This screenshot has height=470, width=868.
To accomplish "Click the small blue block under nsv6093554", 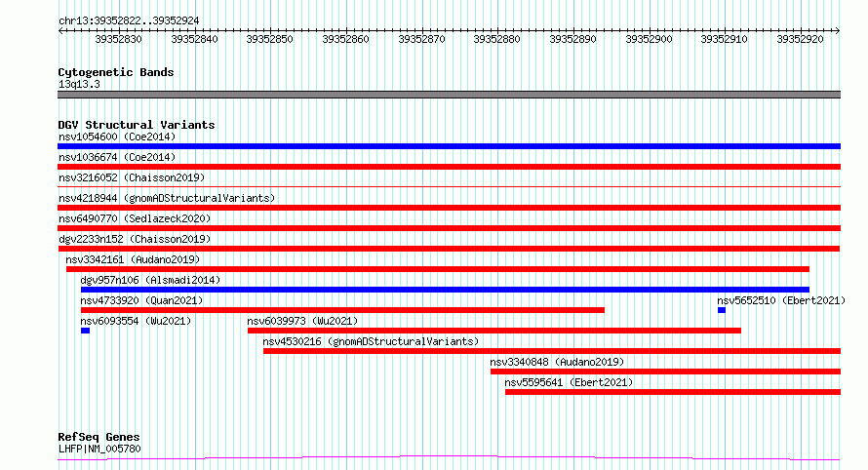I will pos(85,331).
